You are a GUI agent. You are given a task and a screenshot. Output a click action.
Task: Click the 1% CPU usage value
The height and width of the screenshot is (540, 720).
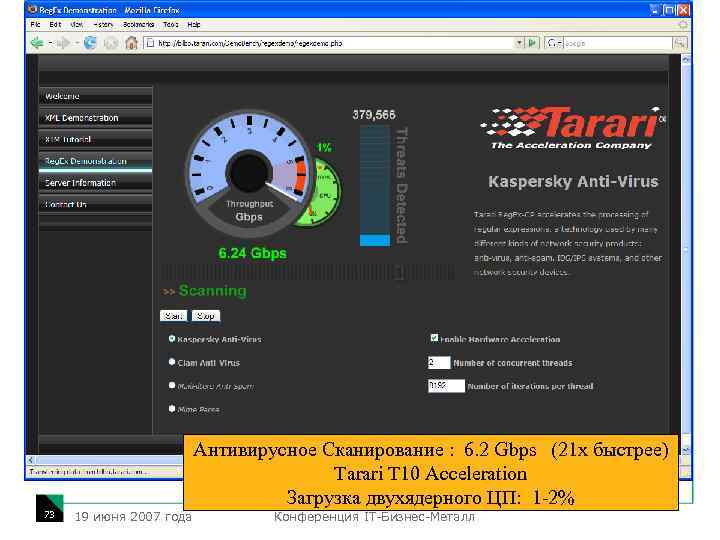point(324,147)
